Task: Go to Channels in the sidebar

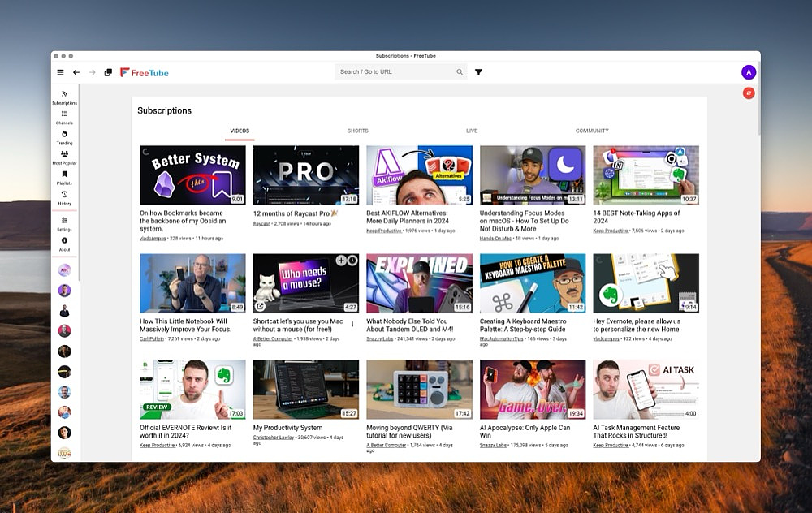Action: (64, 117)
